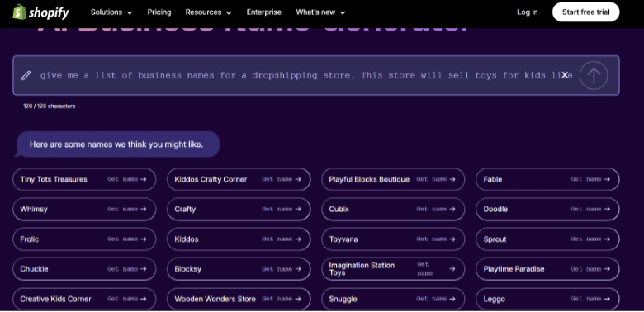The height and width of the screenshot is (312, 644).
Task: Click the Log in link
Action: [527, 12]
